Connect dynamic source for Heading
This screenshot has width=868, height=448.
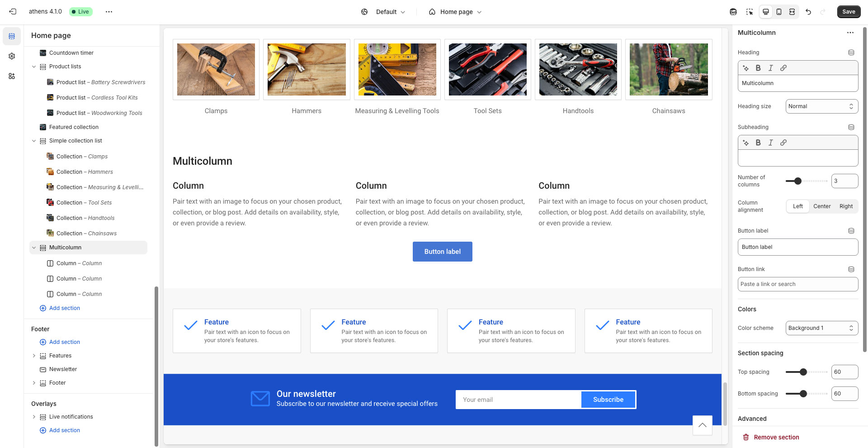(851, 52)
